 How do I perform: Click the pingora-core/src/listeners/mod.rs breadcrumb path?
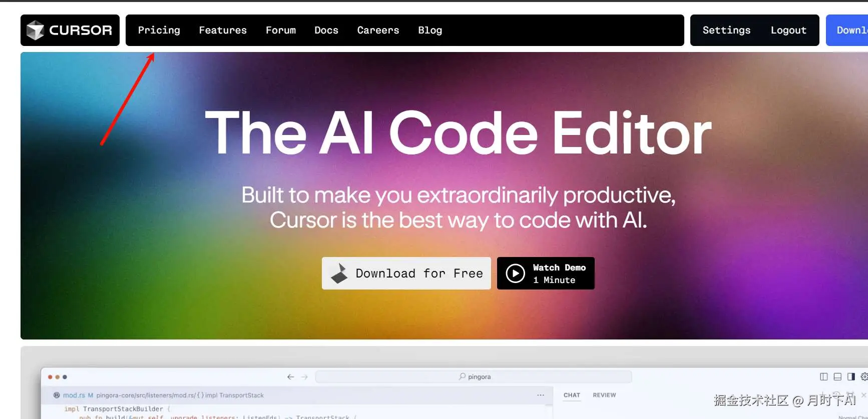tap(145, 395)
